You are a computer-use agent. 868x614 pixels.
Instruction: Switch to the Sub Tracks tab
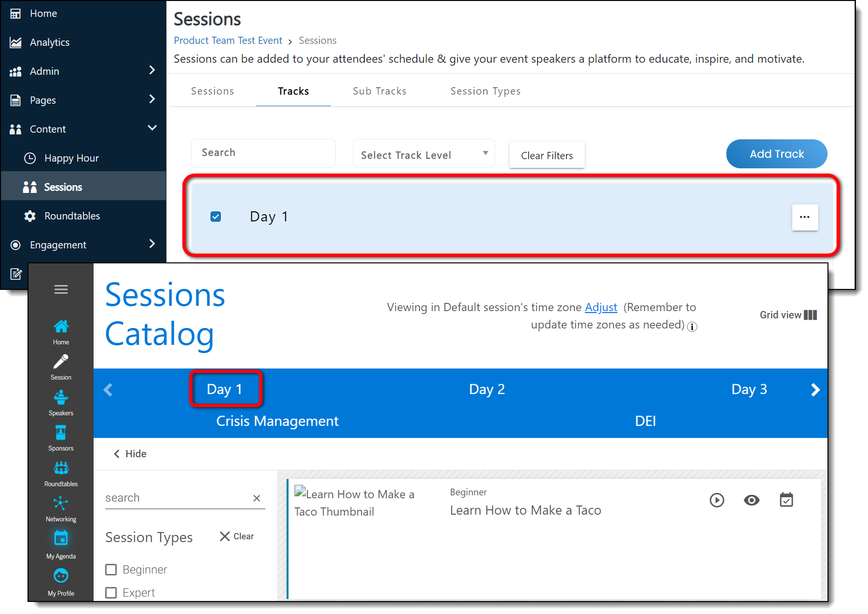tap(379, 91)
